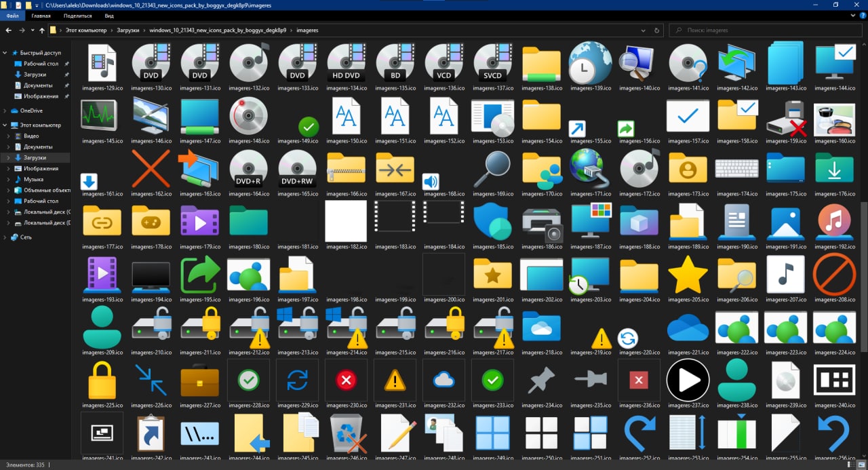Viewport: 868px width, 470px height.
Task: Select the BD disc icon imageres-135.ico
Action: [395, 62]
